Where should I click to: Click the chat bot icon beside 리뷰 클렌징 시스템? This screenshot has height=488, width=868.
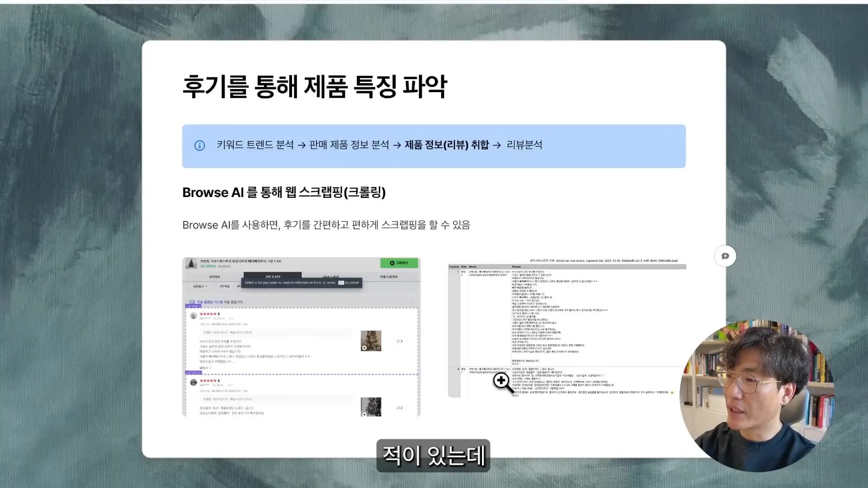[x=192, y=302]
